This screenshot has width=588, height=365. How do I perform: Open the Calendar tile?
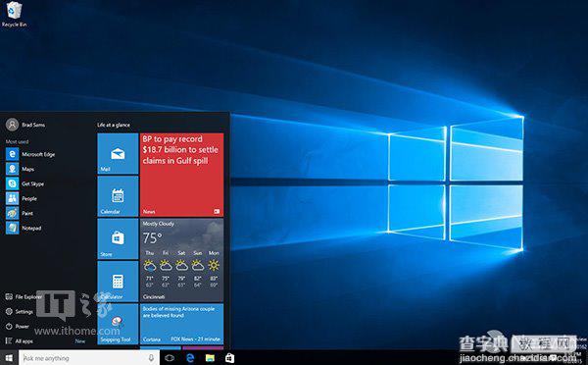point(118,196)
